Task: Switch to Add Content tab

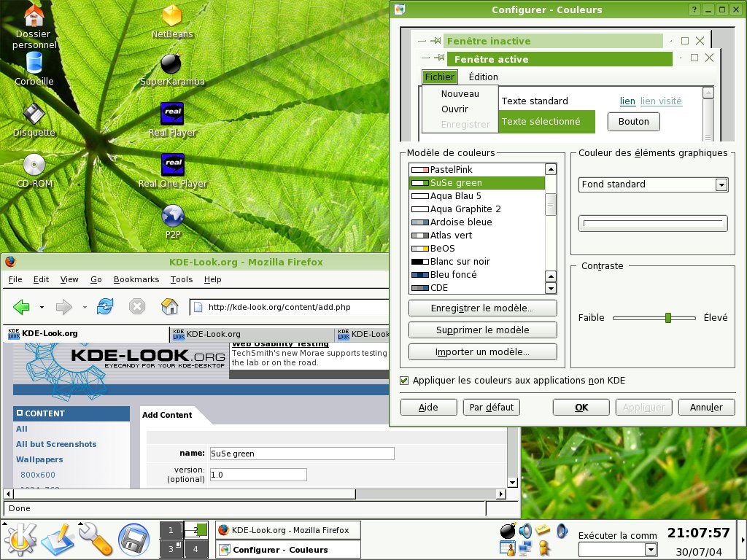Action: 167,415
